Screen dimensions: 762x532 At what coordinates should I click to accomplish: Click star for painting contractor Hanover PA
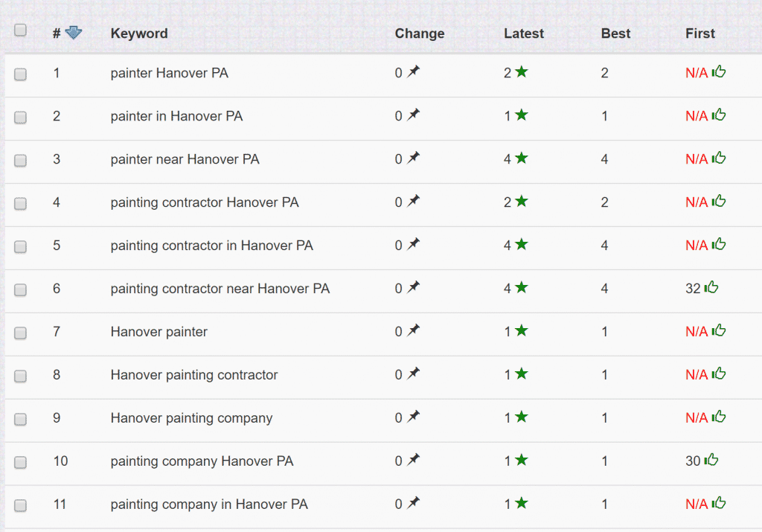(522, 202)
